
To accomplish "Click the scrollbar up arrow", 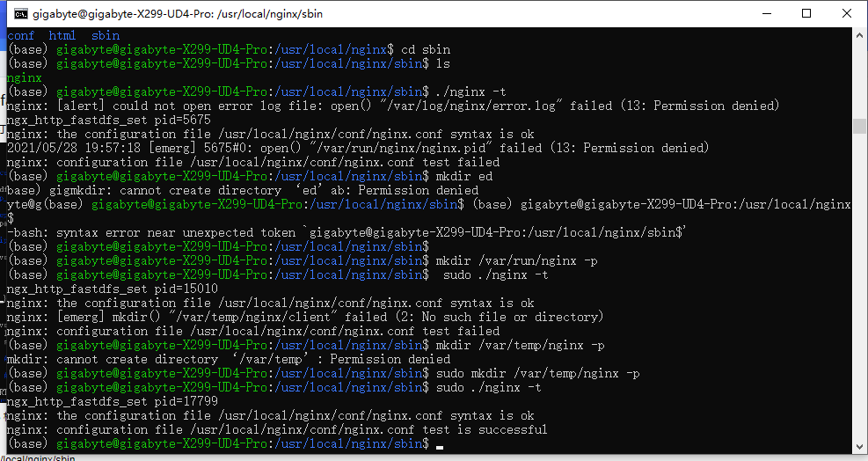I will tap(859, 35).
